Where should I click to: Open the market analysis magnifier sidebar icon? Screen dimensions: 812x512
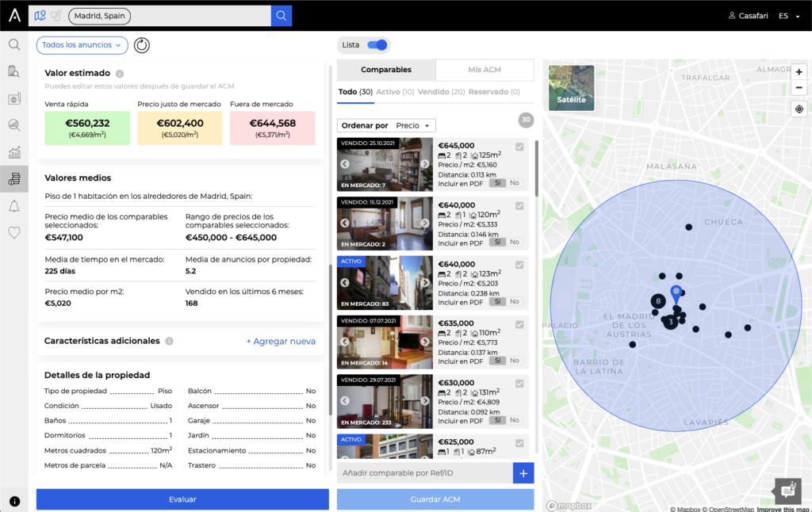[14, 124]
